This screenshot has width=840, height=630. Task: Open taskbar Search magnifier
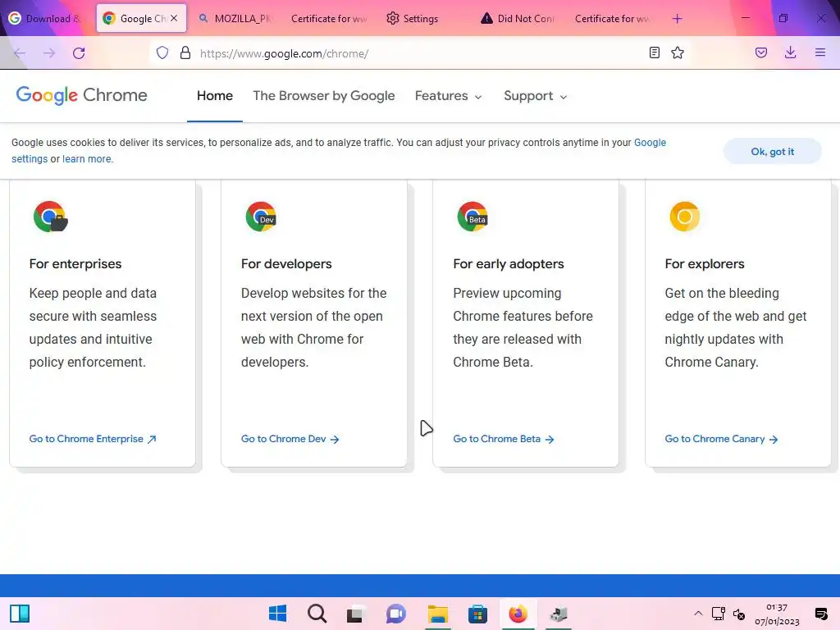[x=317, y=614]
